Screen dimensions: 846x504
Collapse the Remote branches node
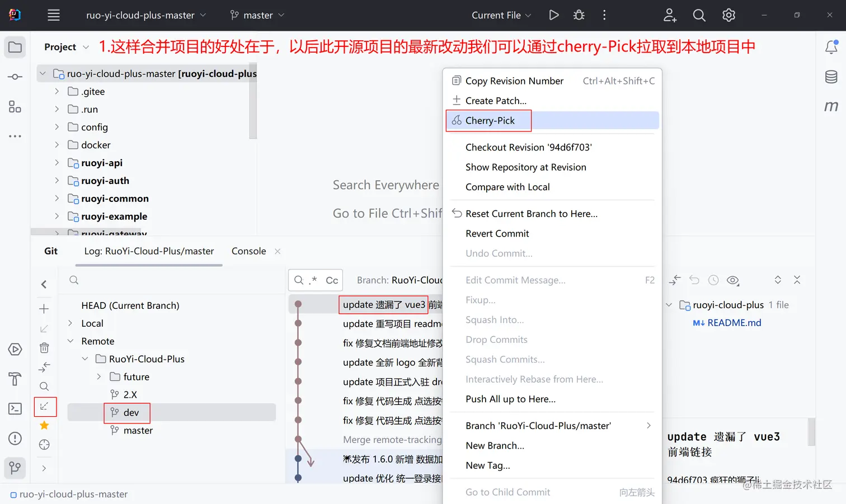pyautogui.click(x=70, y=341)
